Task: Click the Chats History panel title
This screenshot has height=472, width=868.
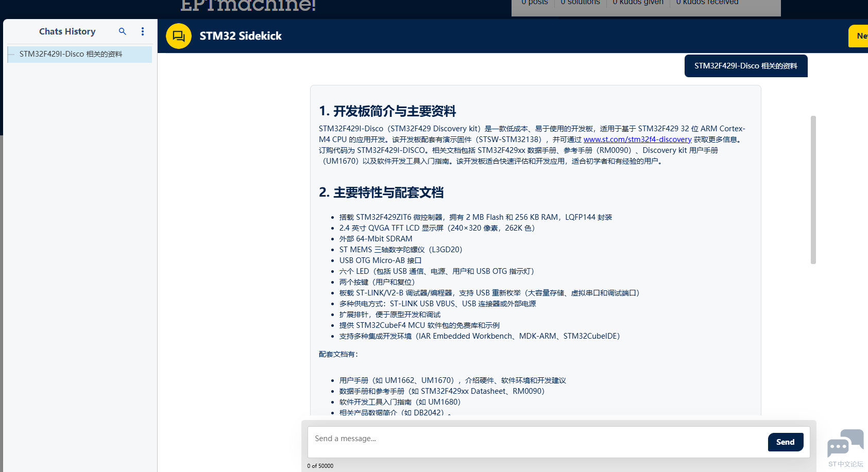Action: pyautogui.click(x=67, y=31)
